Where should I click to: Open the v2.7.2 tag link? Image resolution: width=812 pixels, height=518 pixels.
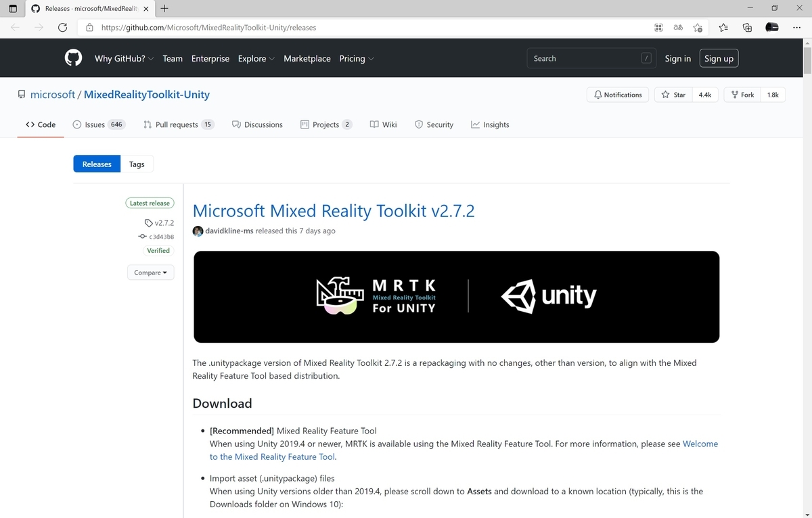pyautogui.click(x=164, y=222)
